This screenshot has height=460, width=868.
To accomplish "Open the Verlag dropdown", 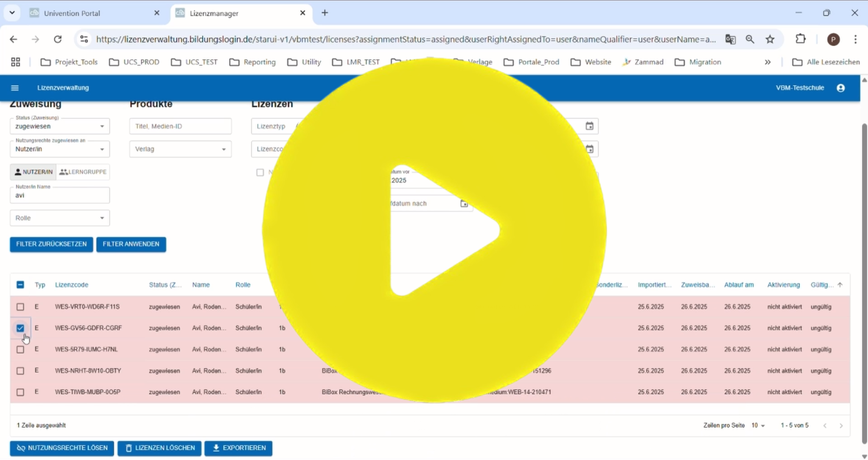I will 180,149.
